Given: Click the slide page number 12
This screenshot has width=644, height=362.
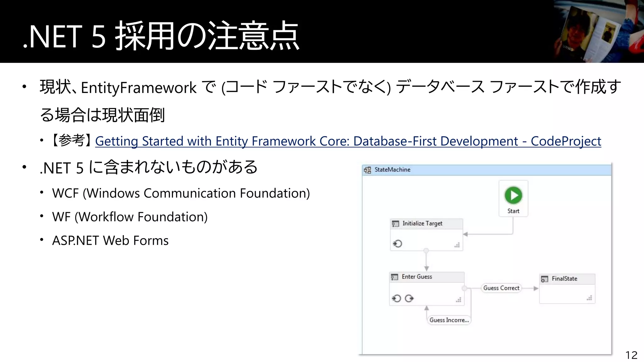Looking at the screenshot, I should [631, 355].
